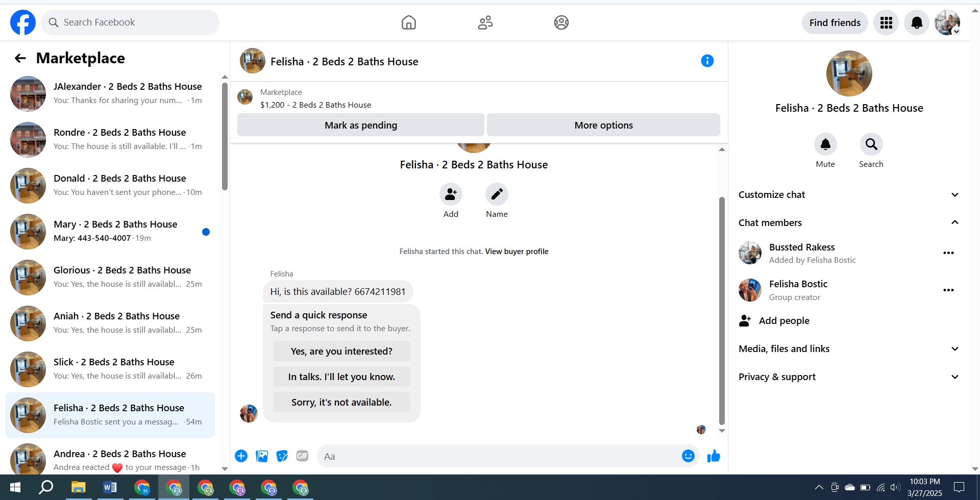This screenshot has width=980, height=500.
Task: Open the Slick conversation
Action: click(x=110, y=369)
